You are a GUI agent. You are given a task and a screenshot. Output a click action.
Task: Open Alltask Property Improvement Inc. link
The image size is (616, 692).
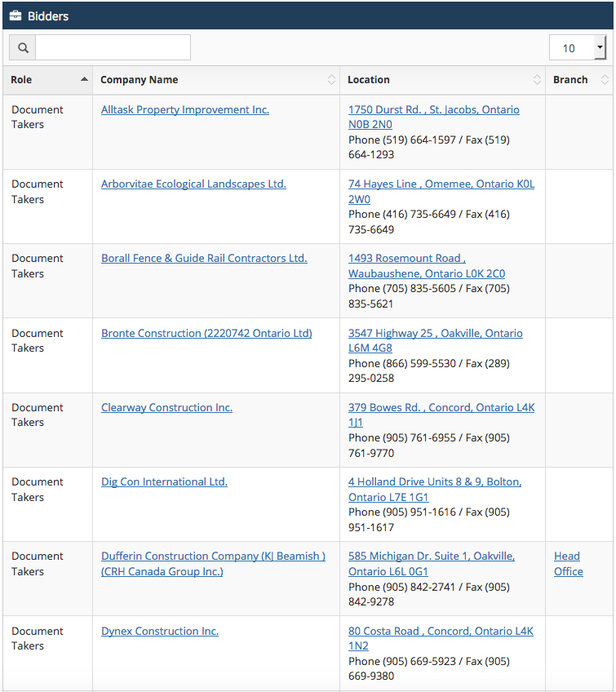pyautogui.click(x=185, y=109)
